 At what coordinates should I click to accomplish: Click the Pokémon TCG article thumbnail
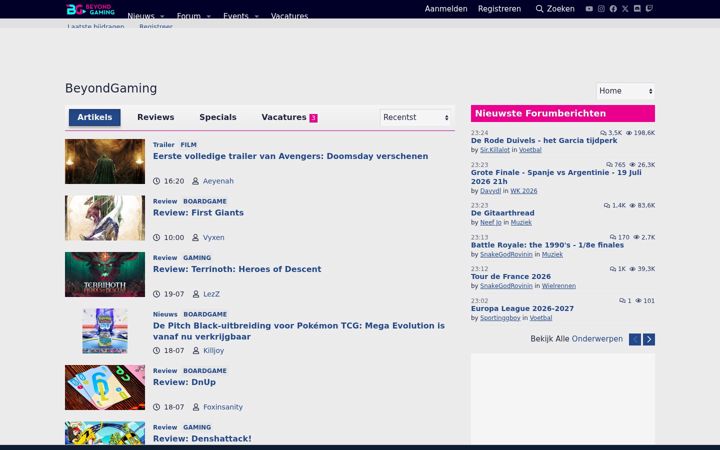105,331
